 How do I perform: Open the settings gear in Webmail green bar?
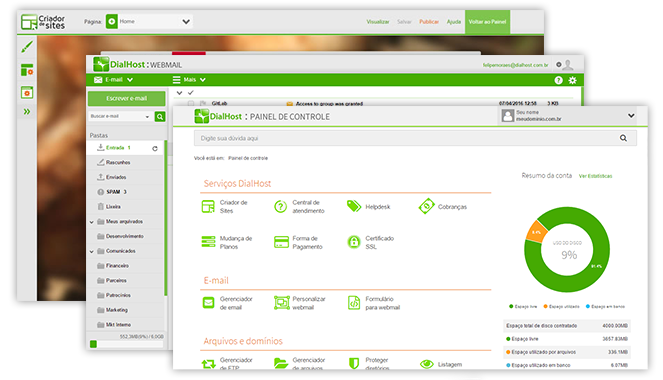click(x=573, y=80)
